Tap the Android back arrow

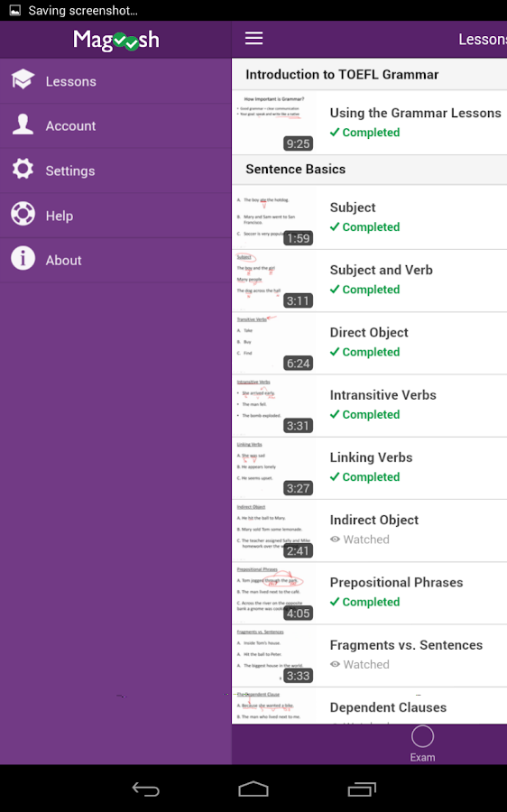(145, 789)
